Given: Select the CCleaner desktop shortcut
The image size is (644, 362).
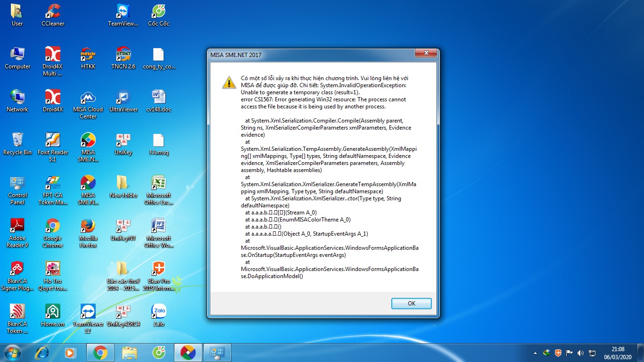Looking at the screenshot, I should coord(53,15).
